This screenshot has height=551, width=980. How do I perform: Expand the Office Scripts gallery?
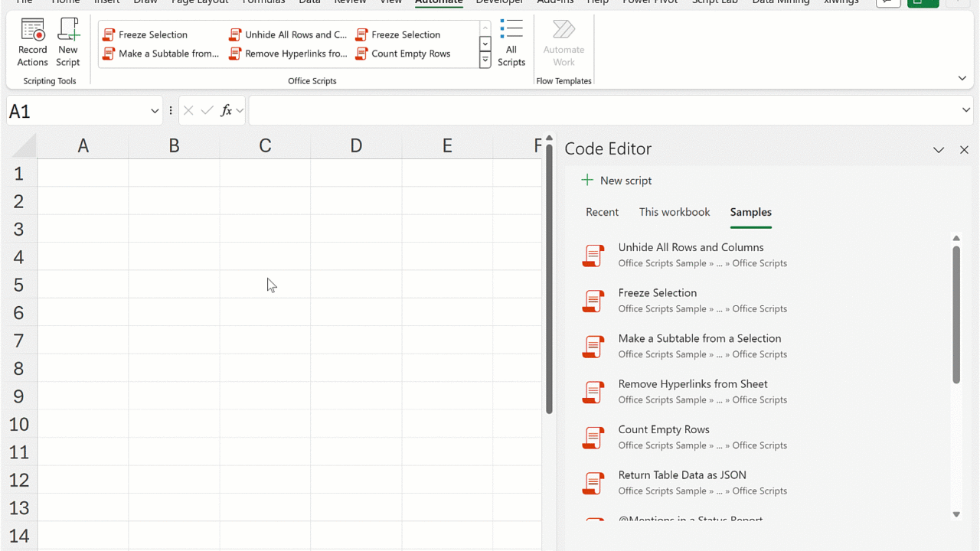click(485, 60)
